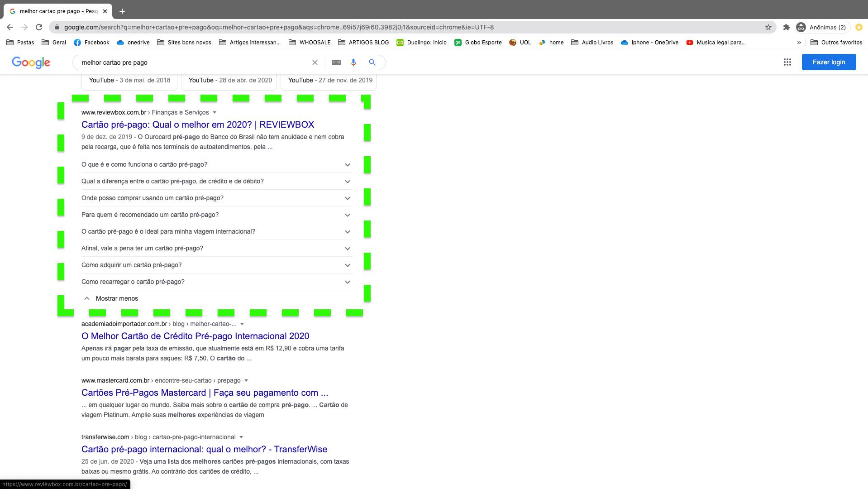The height and width of the screenshot is (489, 868).
Task: Open the virtual keyboard in the search bar
Action: coord(336,62)
